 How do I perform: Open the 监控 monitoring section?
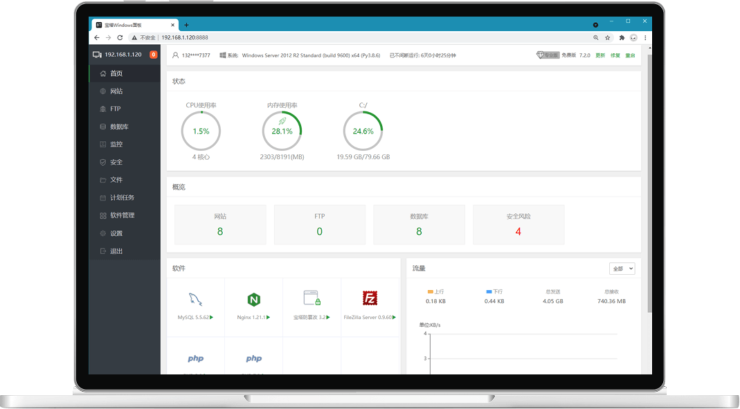click(125, 144)
